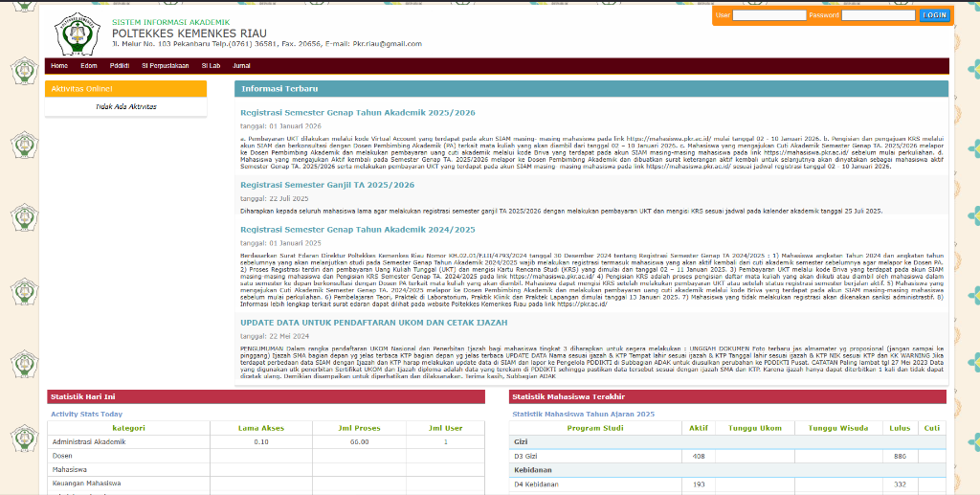Click the 'Tunggu Wisuda' column header
The image size is (980, 495).
point(838,428)
